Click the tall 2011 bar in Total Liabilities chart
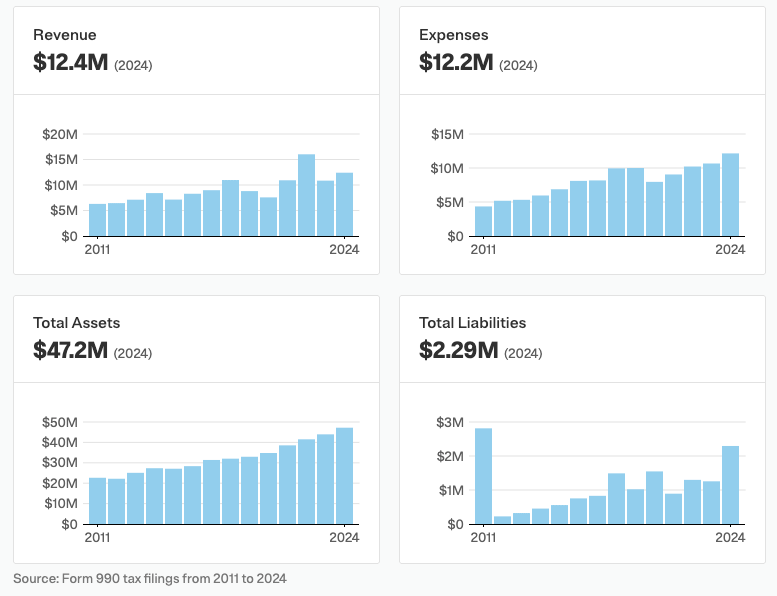Screen dimensions: 777x596 [483, 476]
